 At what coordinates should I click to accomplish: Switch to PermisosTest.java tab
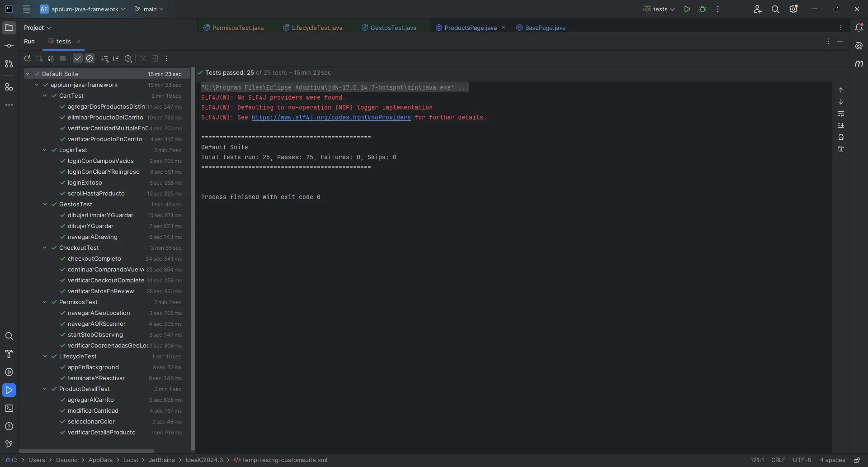point(233,28)
